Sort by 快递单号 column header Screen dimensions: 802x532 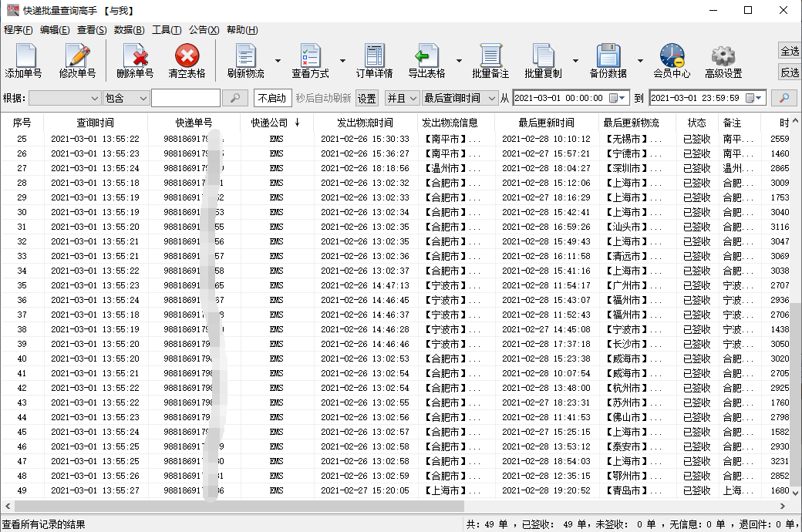(x=194, y=123)
